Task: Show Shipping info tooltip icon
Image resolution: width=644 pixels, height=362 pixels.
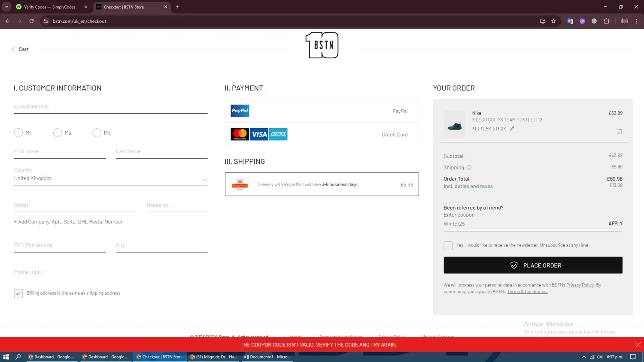Action: click(469, 168)
